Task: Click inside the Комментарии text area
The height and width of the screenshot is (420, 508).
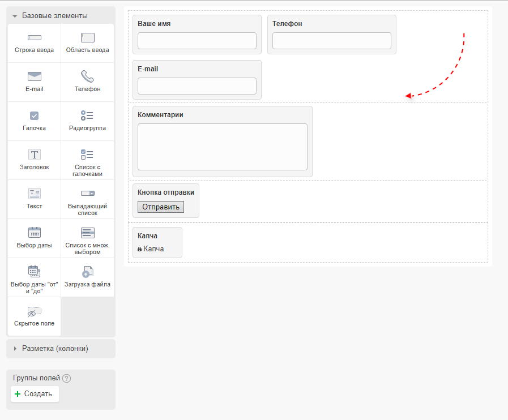Action: point(223,147)
